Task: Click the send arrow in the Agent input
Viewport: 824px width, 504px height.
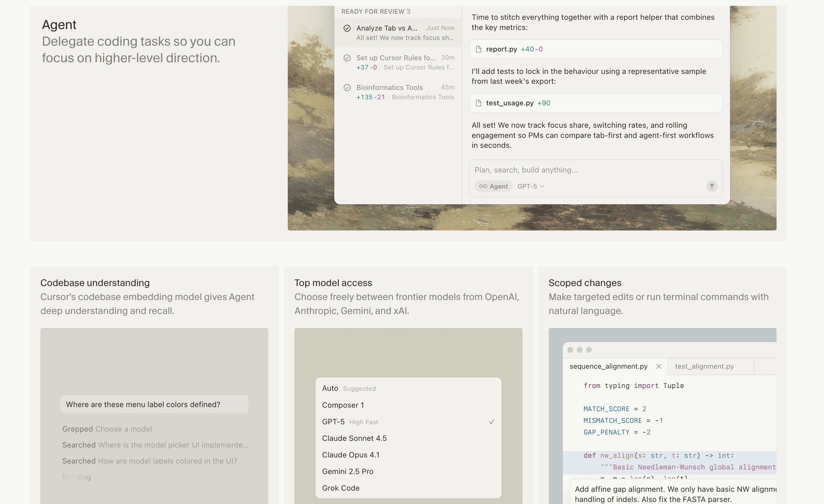Action: click(712, 186)
